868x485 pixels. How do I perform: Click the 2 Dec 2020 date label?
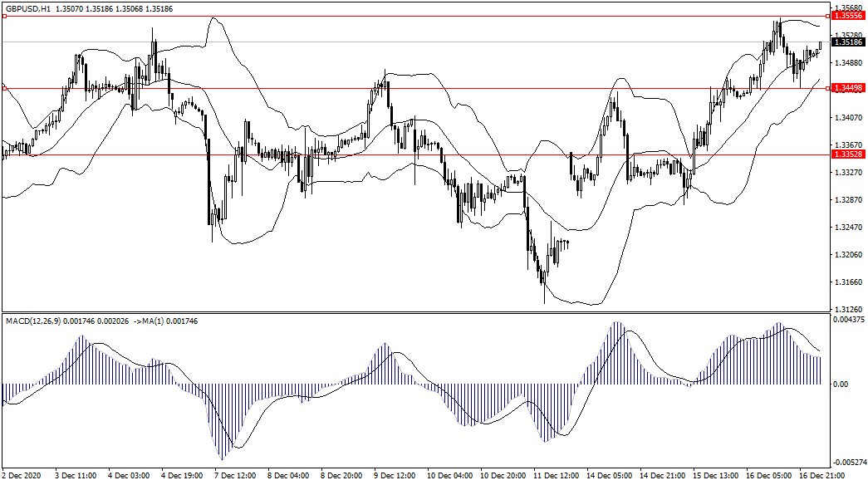[x=22, y=477]
